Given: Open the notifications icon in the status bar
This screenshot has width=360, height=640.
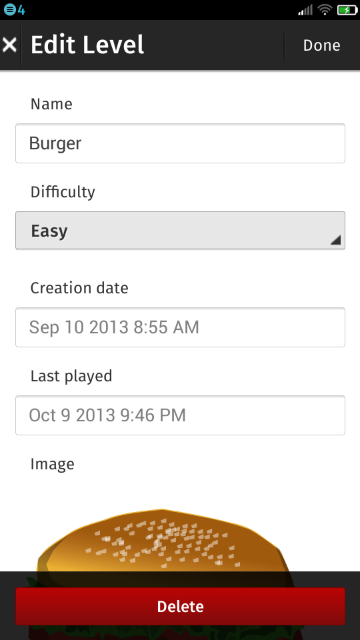Looking at the screenshot, I should 9,9.
